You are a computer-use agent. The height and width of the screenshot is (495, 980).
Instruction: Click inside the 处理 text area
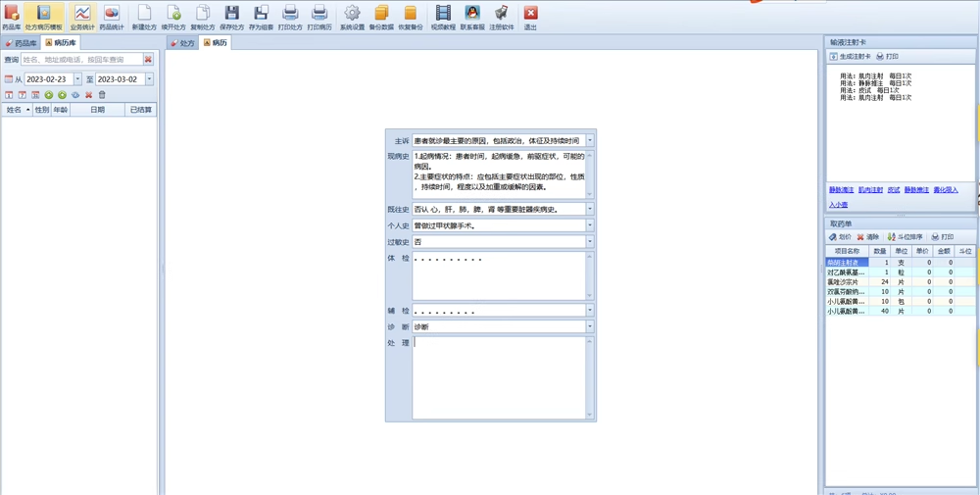[499, 377]
